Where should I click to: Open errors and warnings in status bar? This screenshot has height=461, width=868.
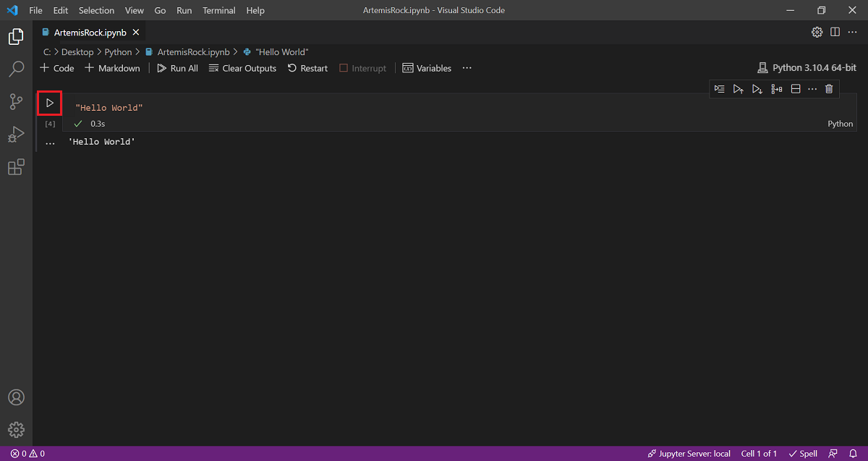click(x=27, y=454)
